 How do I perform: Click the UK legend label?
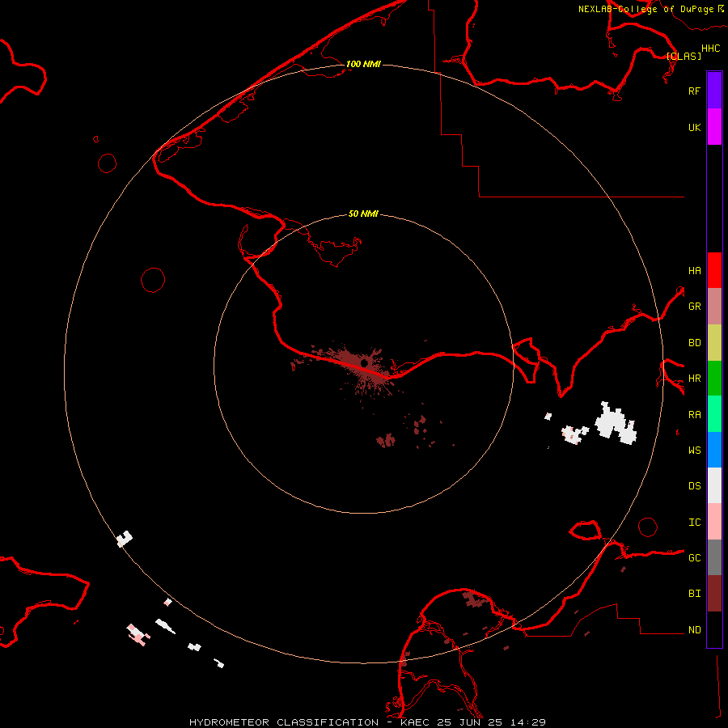coord(694,127)
